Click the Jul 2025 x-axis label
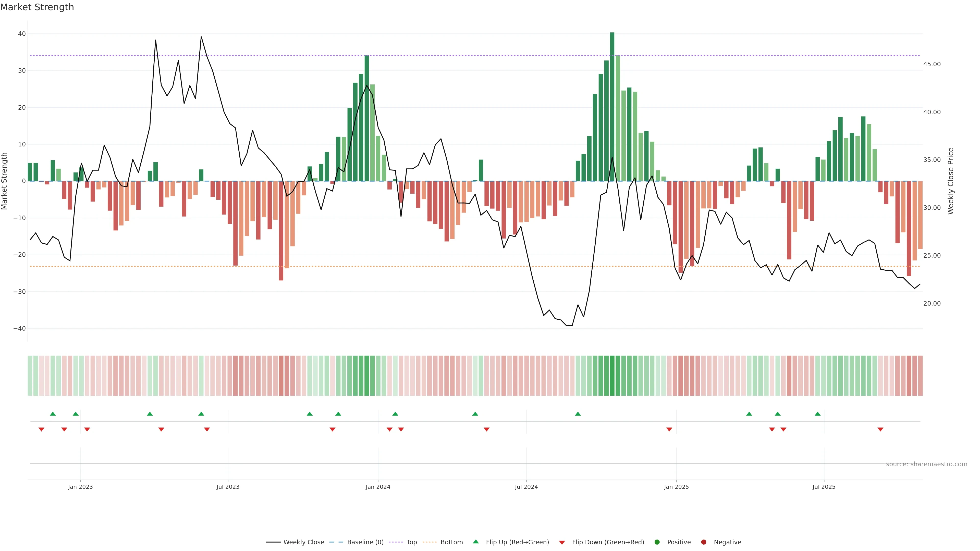 tap(824, 487)
